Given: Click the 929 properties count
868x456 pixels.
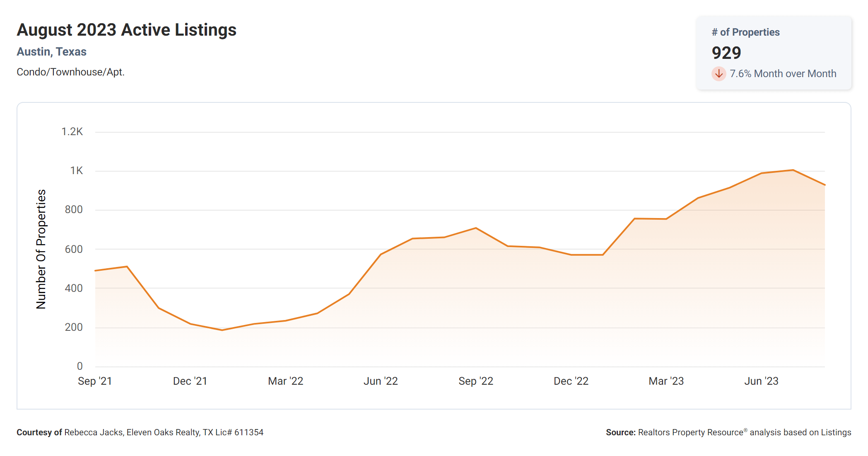Looking at the screenshot, I should pos(726,53).
